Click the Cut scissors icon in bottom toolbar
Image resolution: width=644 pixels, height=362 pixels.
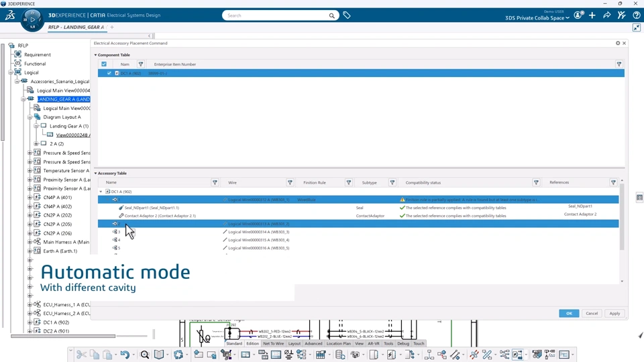[x=81, y=354]
